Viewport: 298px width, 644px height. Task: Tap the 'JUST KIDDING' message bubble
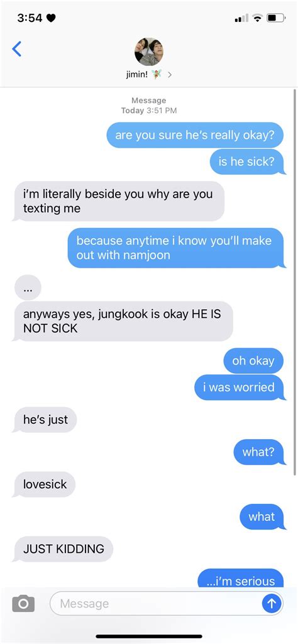(63, 548)
